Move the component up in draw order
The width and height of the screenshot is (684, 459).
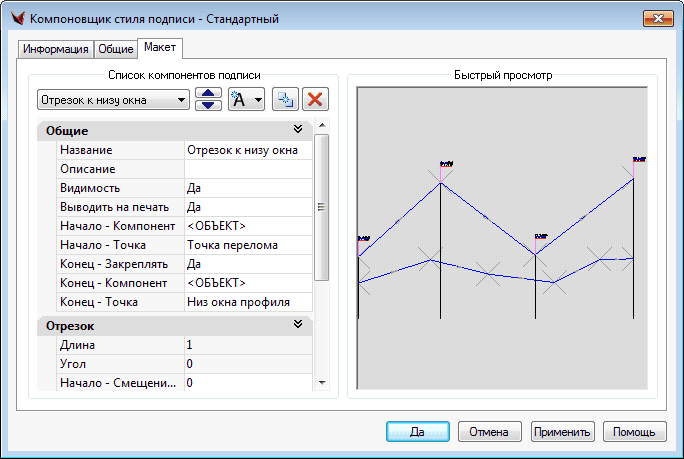208,94
